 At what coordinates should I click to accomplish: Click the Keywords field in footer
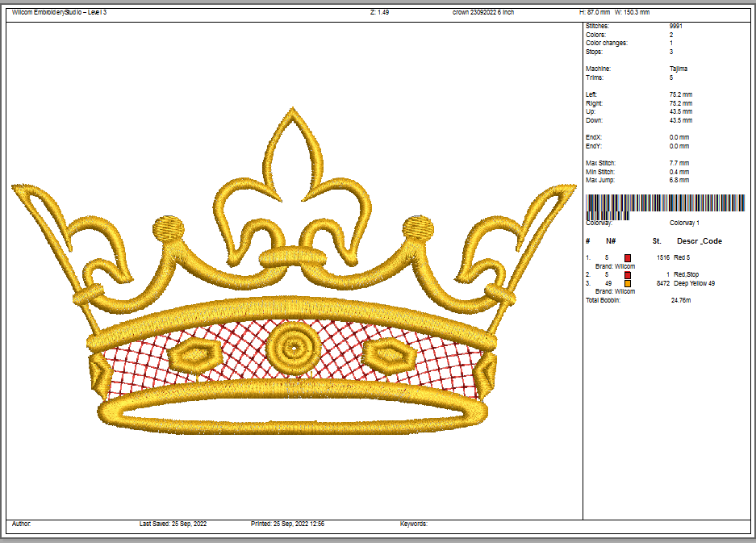point(414,524)
